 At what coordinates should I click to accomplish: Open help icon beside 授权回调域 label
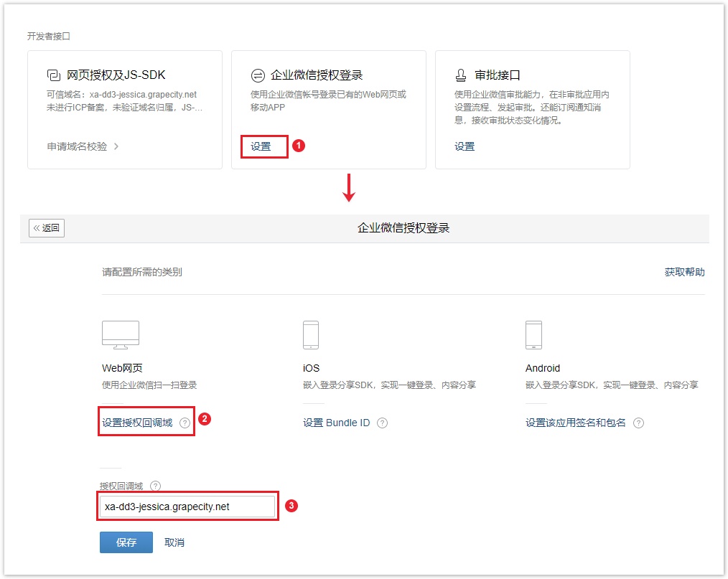click(x=156, y=486)
